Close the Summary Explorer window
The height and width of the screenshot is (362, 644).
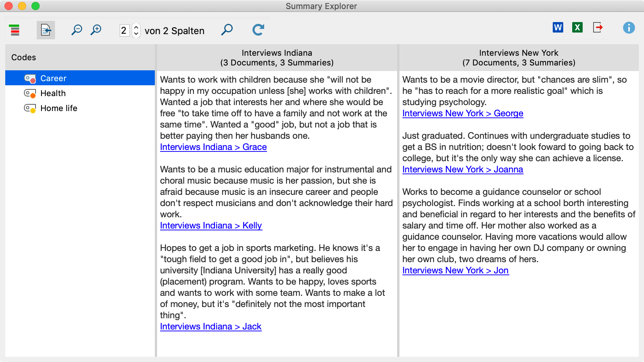pyautogui.click(x=9, y=6)
